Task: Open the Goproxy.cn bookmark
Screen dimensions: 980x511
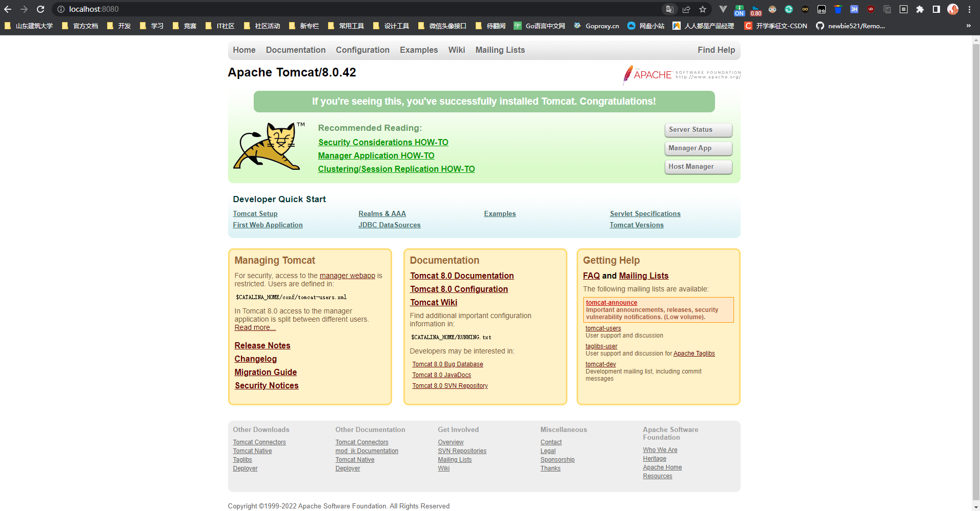Action: coord(597,26)
